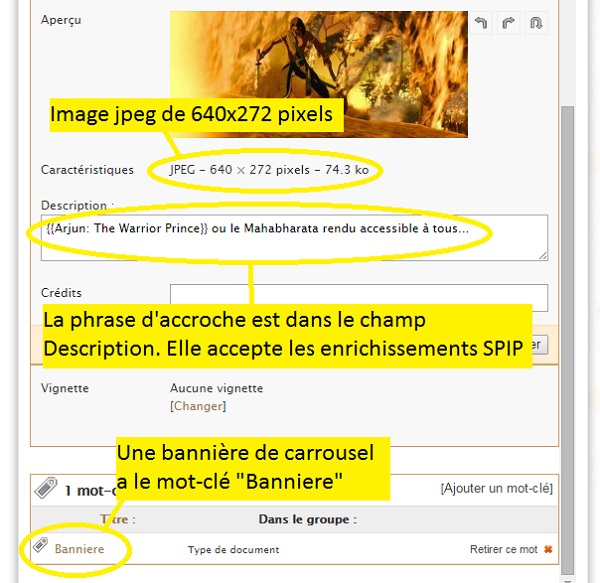Click the tag icon beside Banniere keyword
Viewport: 600px width, 583px height.
pos(40,545)
